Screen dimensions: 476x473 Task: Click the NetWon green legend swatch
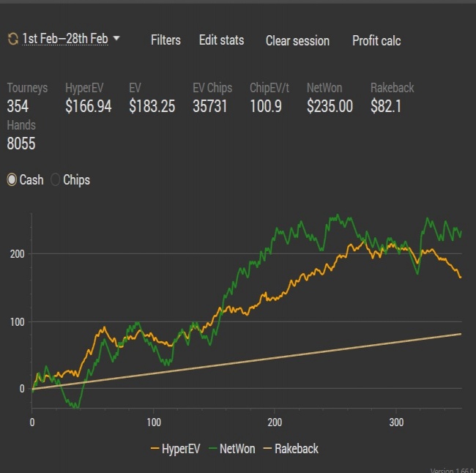coord(213,448)
